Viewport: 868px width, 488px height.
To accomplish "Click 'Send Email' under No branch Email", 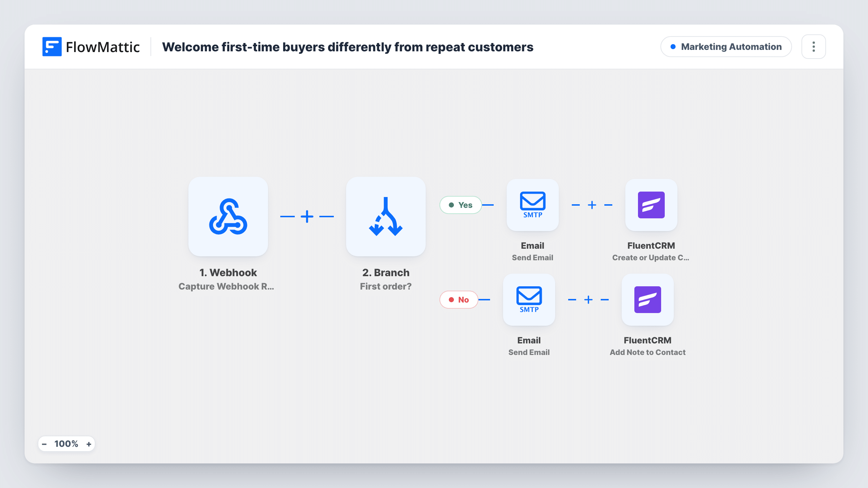I will pyautogui.click(x=529, y=352).
